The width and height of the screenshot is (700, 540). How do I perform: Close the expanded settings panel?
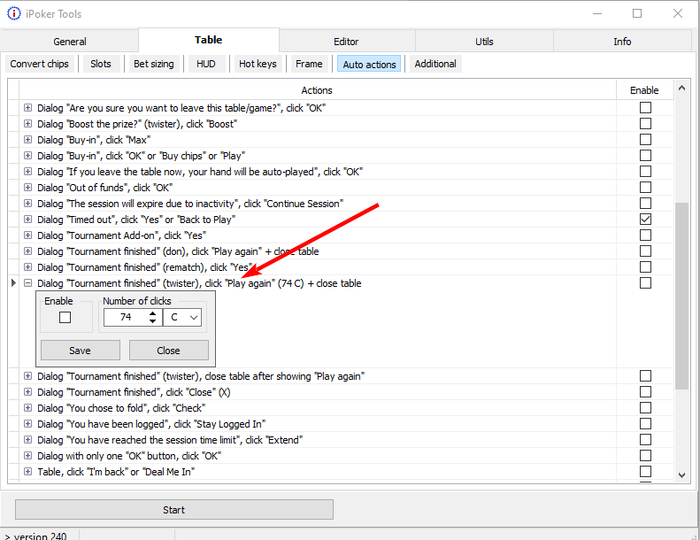click(x=168, y=350)
